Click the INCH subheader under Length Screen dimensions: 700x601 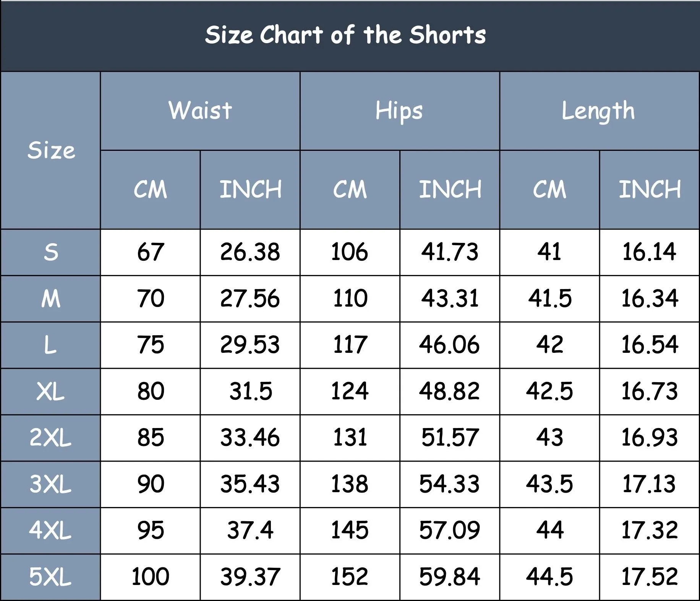click(650, 190)
